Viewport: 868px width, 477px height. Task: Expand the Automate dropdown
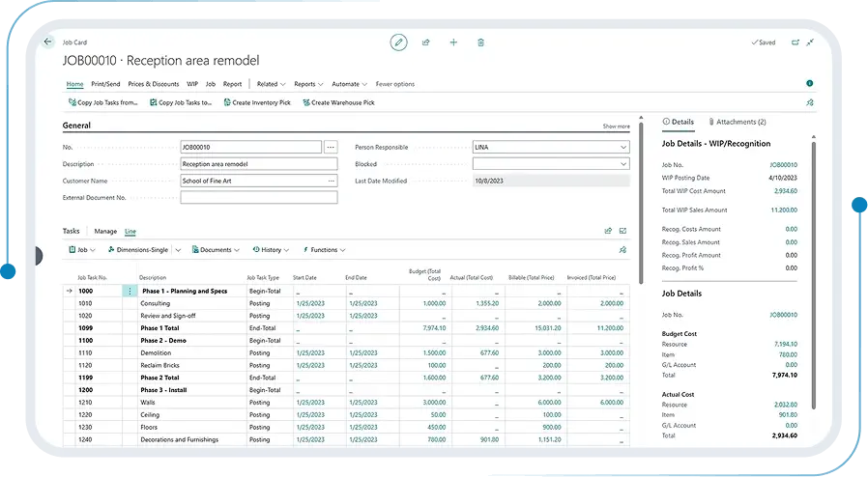point(349,84)
